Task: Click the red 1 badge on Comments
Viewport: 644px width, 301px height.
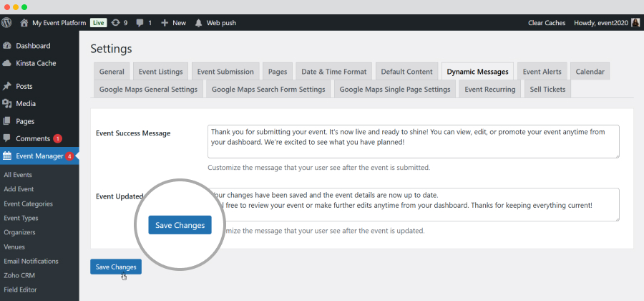Action: (x=57, y=138)
